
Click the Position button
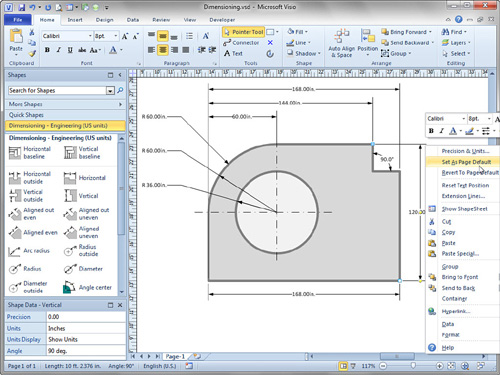[368, 43]
